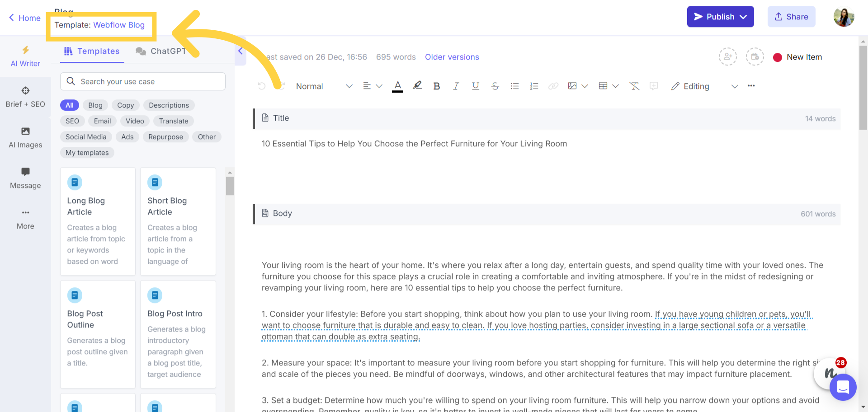Open the AI Images section
Image resolution: width=868 pixels, height=412 pixels.
tap(25, 138)
